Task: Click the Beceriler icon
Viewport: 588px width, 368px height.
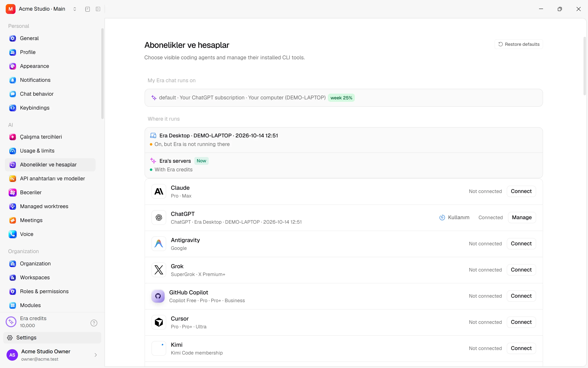Action: point(13,192)
